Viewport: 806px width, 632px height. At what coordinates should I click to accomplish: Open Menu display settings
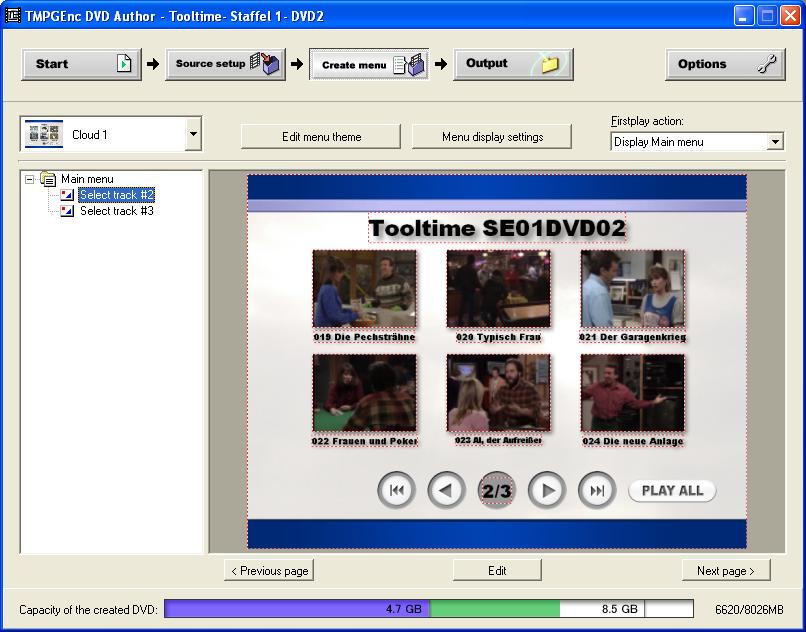[x=492, y=137]
